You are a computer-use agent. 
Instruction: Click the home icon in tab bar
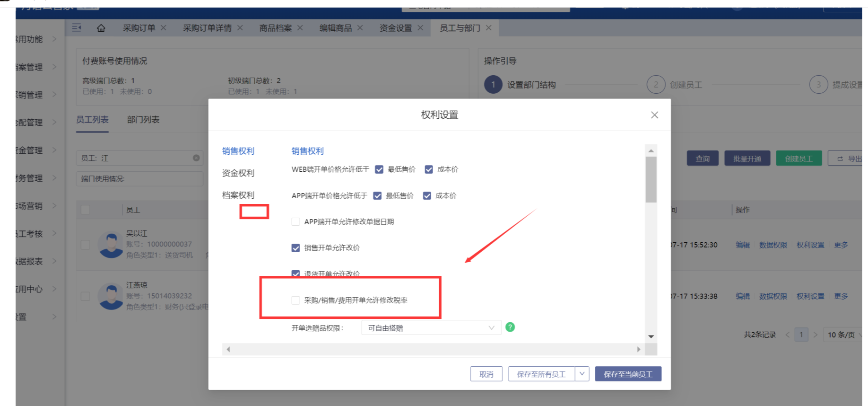[x=101, y=28]
